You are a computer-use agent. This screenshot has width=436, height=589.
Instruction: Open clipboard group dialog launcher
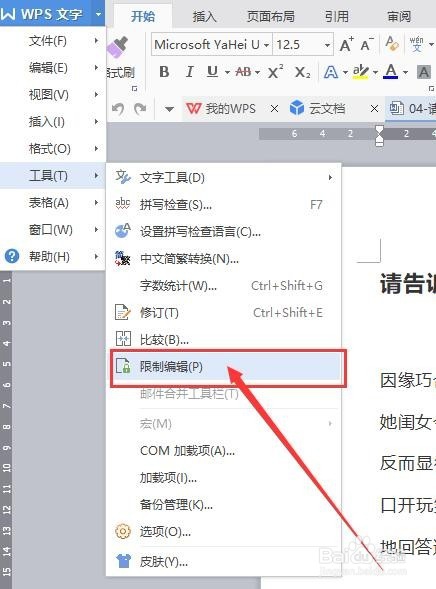click(x=134, y=89)
